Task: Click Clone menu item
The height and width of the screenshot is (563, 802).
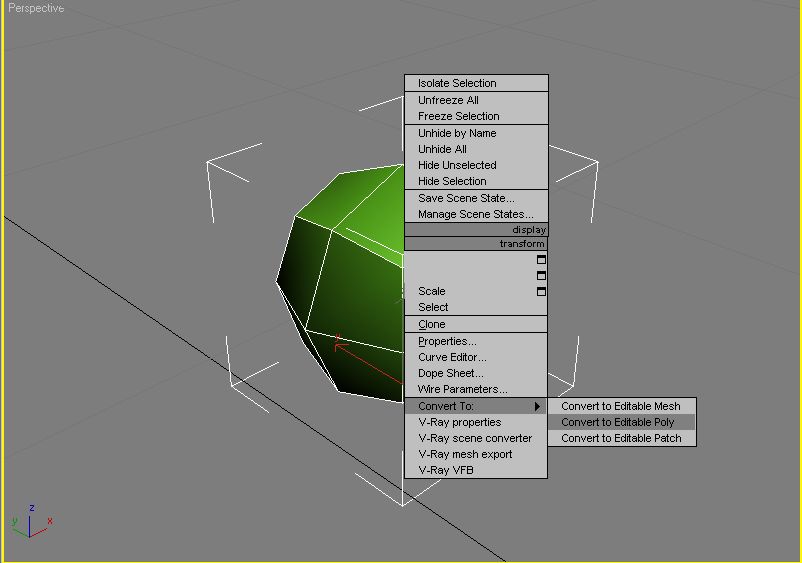Action: pos(476,324)
